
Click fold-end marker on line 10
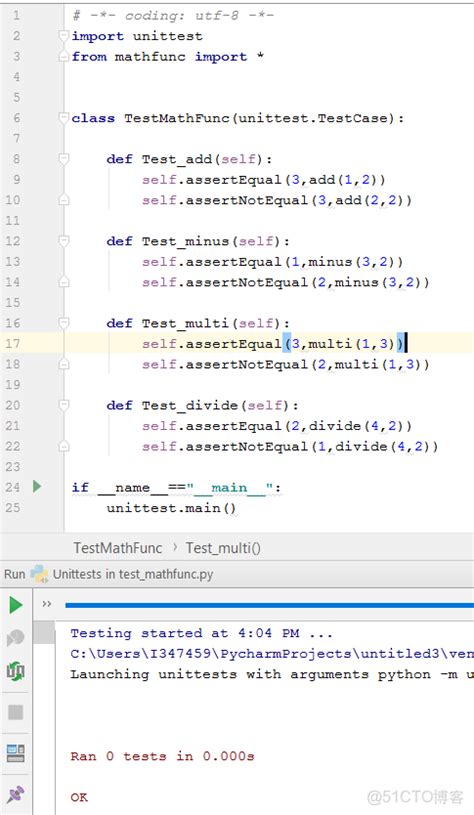tap(63, 200)
